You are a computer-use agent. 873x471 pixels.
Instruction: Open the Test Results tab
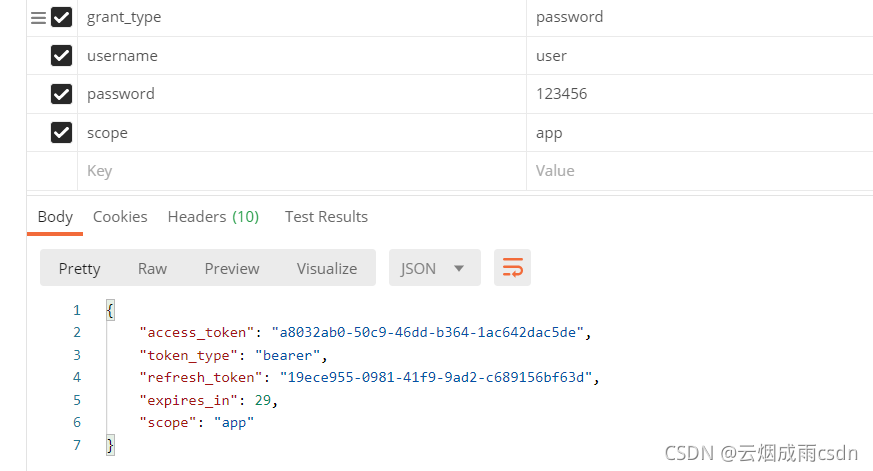pos(326,217)
